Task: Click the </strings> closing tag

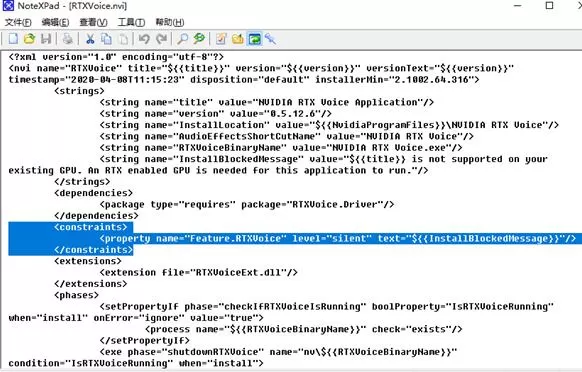Action: pos(82,182)
